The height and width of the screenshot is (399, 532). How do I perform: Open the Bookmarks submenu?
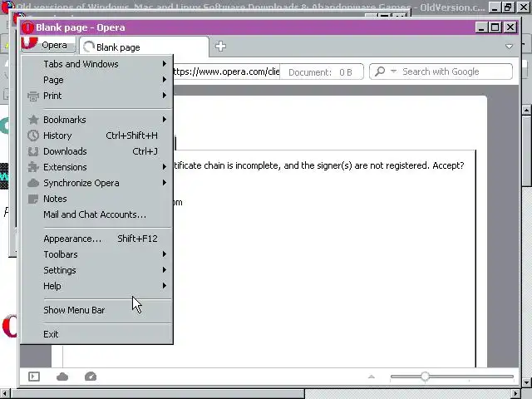click(x=96, y=120)
